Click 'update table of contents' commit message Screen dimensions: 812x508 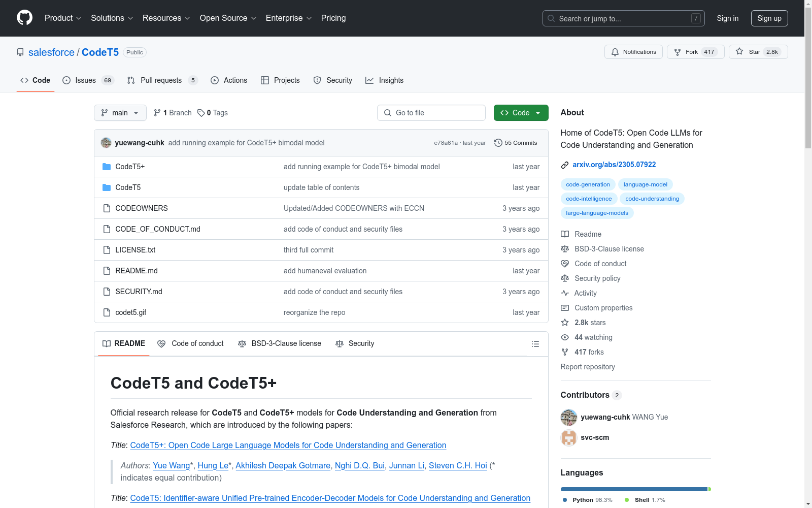click(321, 187)
